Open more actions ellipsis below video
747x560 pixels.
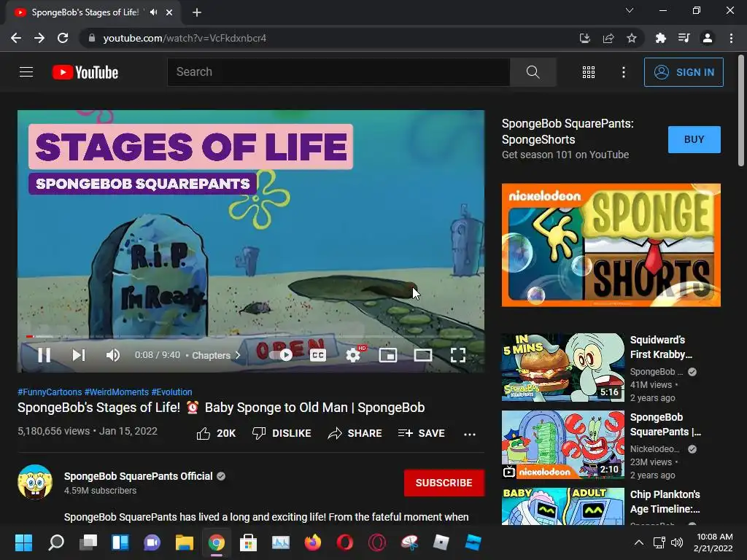[470, 434]
